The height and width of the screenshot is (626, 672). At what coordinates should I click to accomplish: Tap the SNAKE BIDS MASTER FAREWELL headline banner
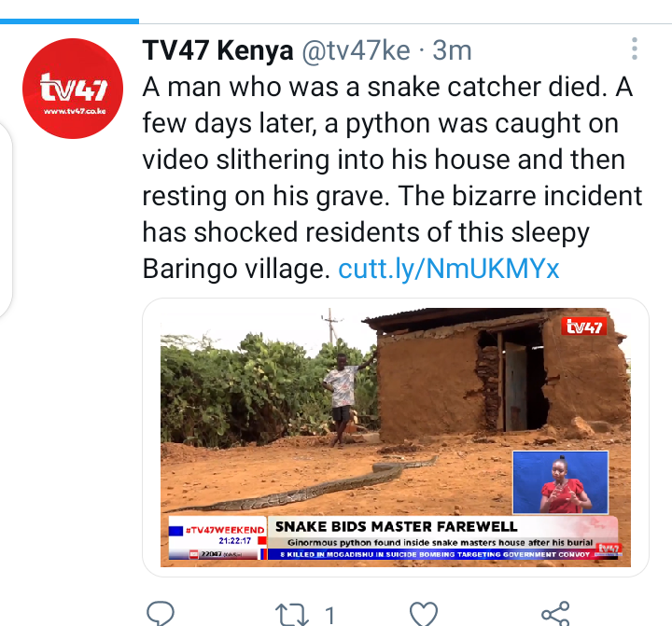pyautogui.click(x=396, y=526)
